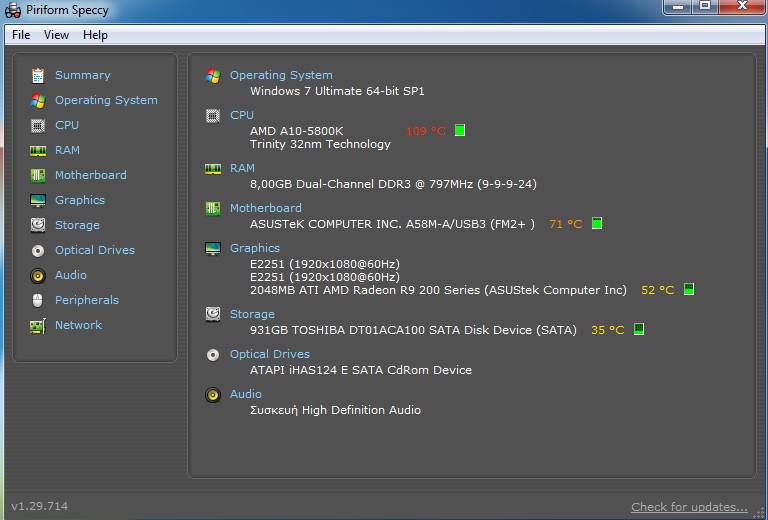This screenshot has height=520, width=768.
Task: Click the AMD Radeon R9 200 Series line
Action: (438, 290)
